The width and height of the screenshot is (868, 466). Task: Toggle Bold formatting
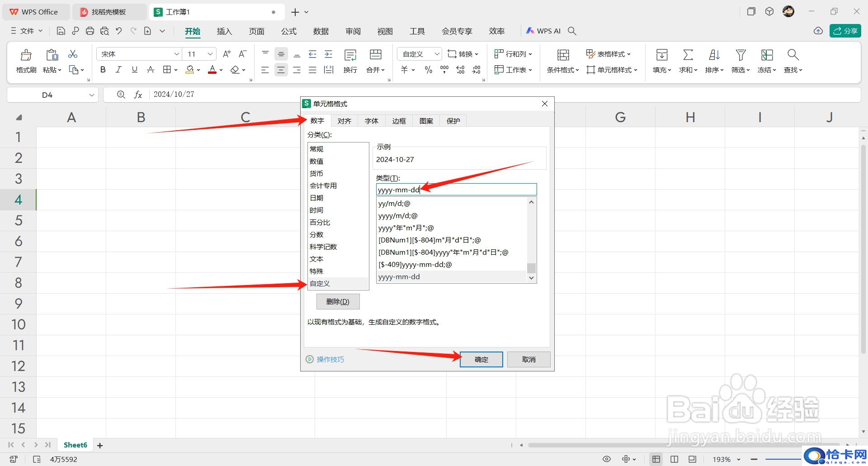(103, 70)
